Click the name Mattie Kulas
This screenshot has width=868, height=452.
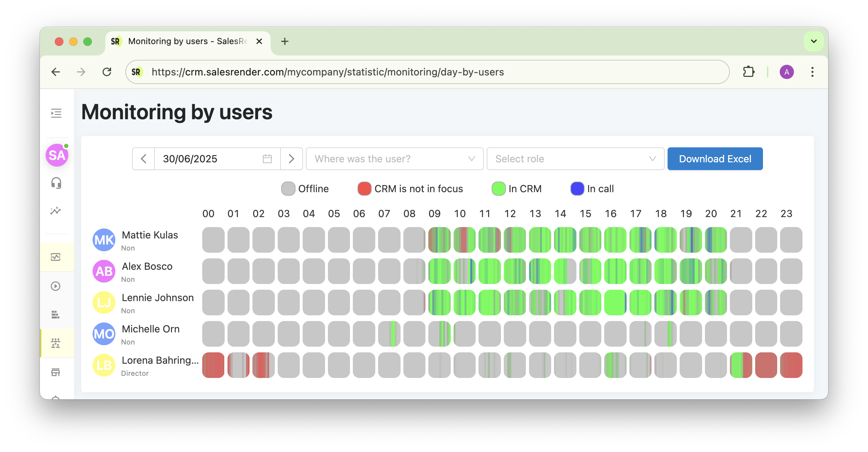[150, 235]
